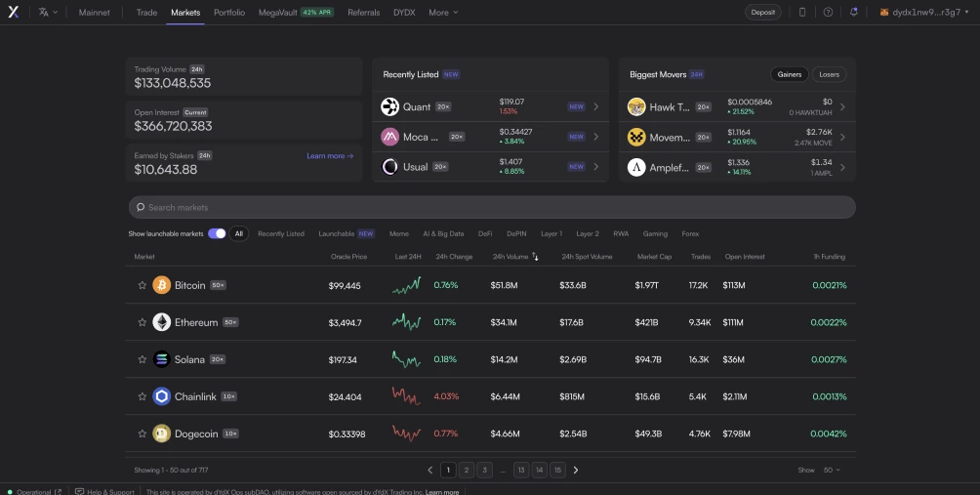Go to the Trade tab
Screen dimensions: 980x495
(146, 12)
